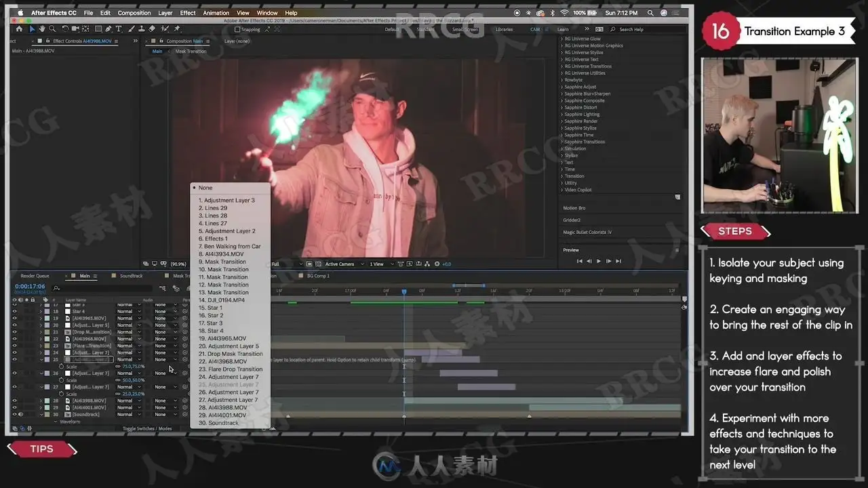This screenshot has width=868, height=488.
Task: Open the 1 View layout dropdown
Action: pyautogui.click(x=381, y=264)
